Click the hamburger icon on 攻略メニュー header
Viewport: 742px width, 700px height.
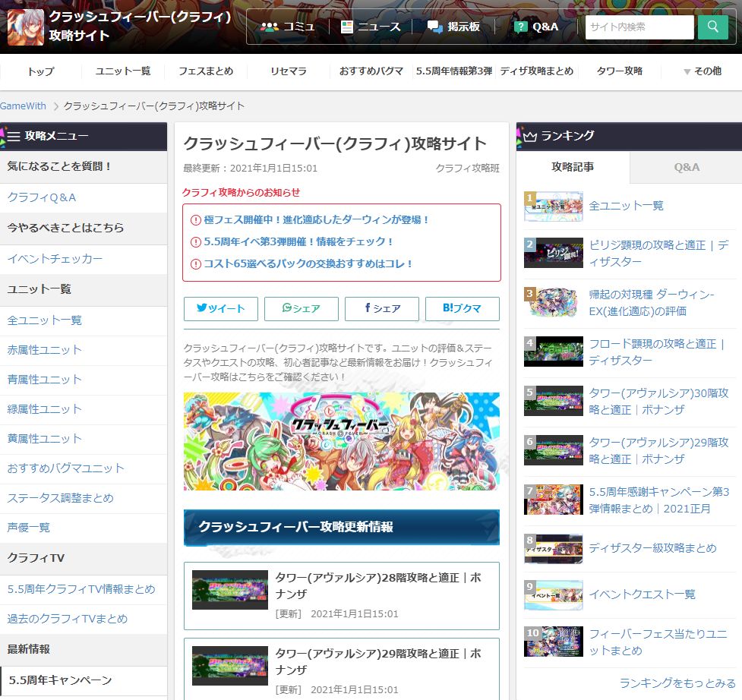(14, 136)
